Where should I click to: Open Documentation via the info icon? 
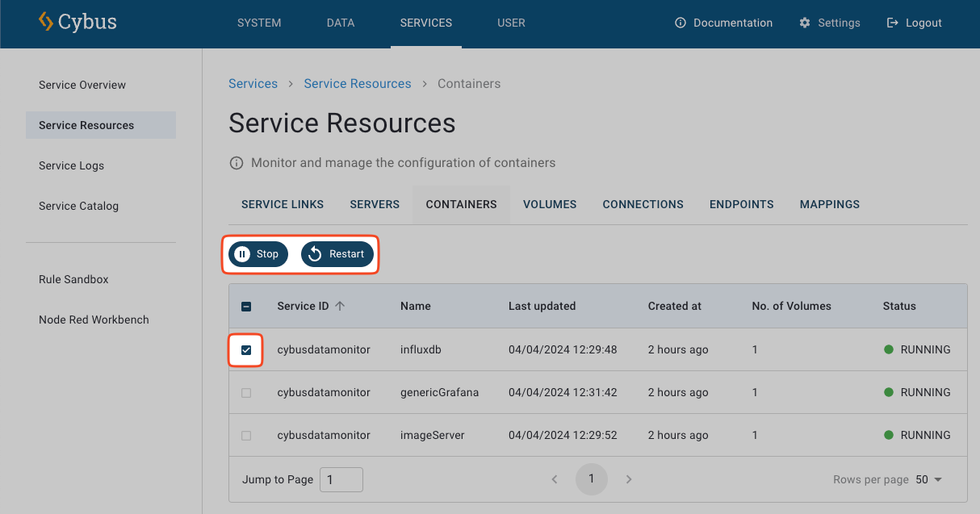tap(681, 23)
